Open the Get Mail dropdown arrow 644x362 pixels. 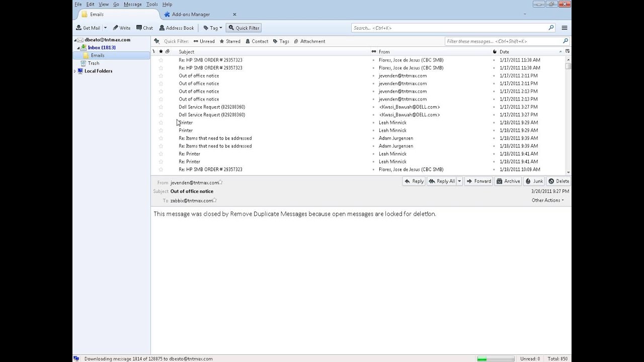(105, 28)
